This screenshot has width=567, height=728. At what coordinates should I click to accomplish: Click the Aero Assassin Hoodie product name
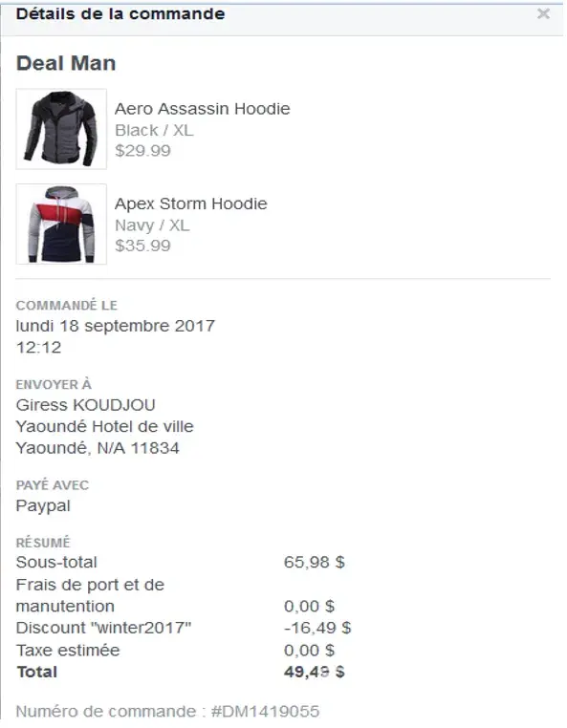pyautogui.click(x=202, y=109)
